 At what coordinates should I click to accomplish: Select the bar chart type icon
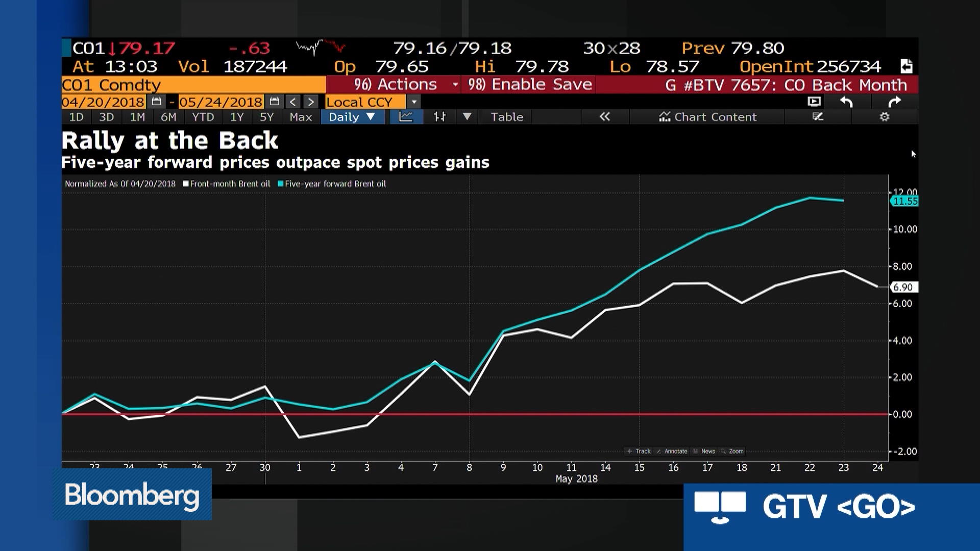click(x=439, y=117)
